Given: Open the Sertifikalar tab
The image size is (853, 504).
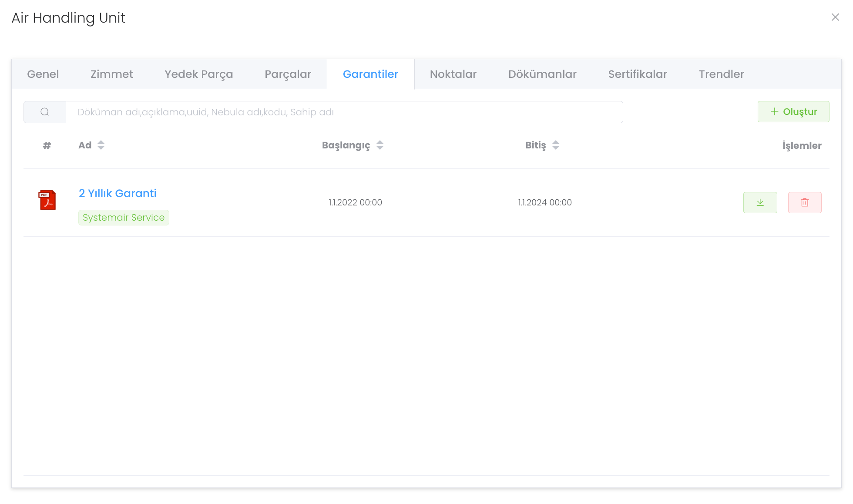Looking at the screenshot, I should 638,74.
